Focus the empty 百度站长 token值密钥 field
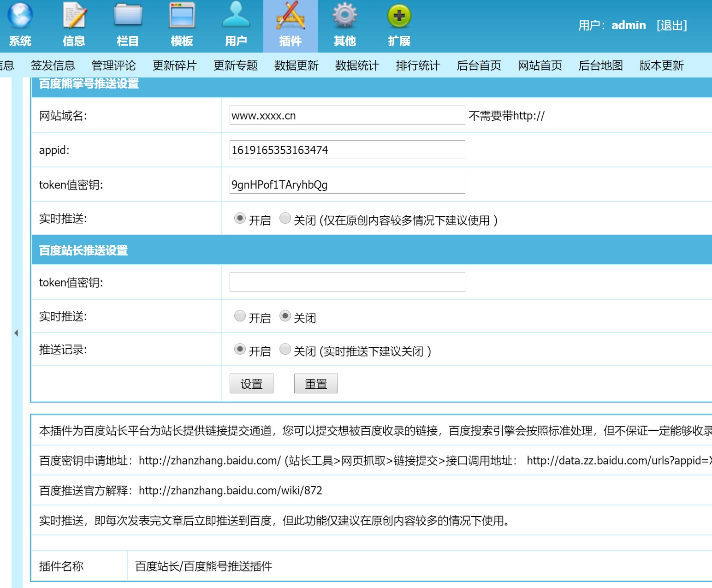Screen dimensions: 712x588 347,282
